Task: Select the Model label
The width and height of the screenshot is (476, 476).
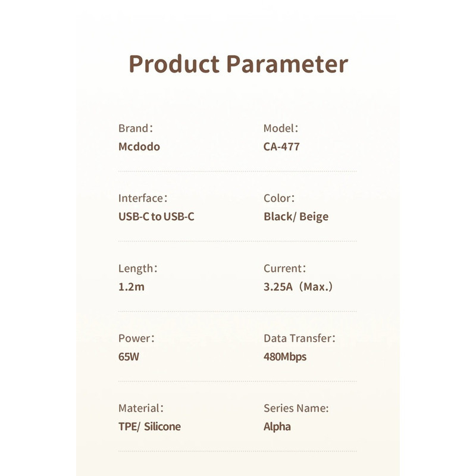Action: (x=281, y=129)
